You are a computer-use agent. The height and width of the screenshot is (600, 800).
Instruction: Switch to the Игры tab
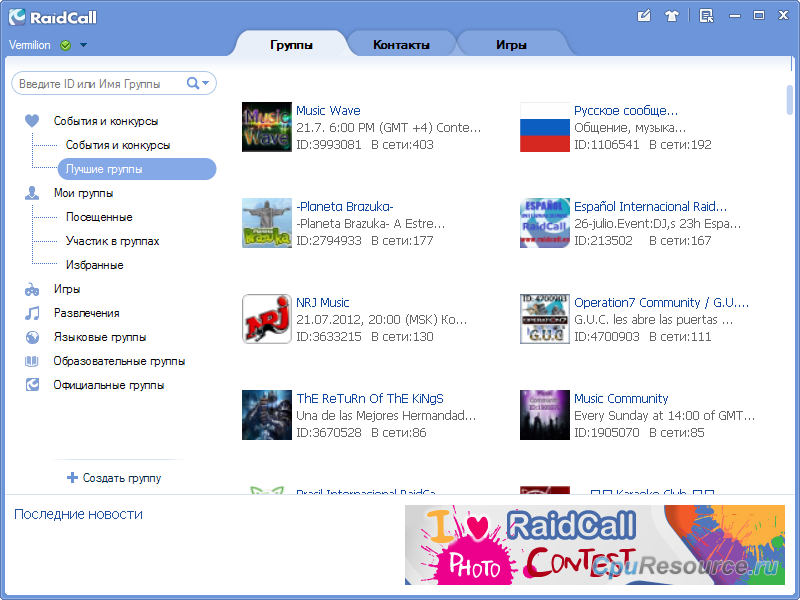[x=511, y=45]
